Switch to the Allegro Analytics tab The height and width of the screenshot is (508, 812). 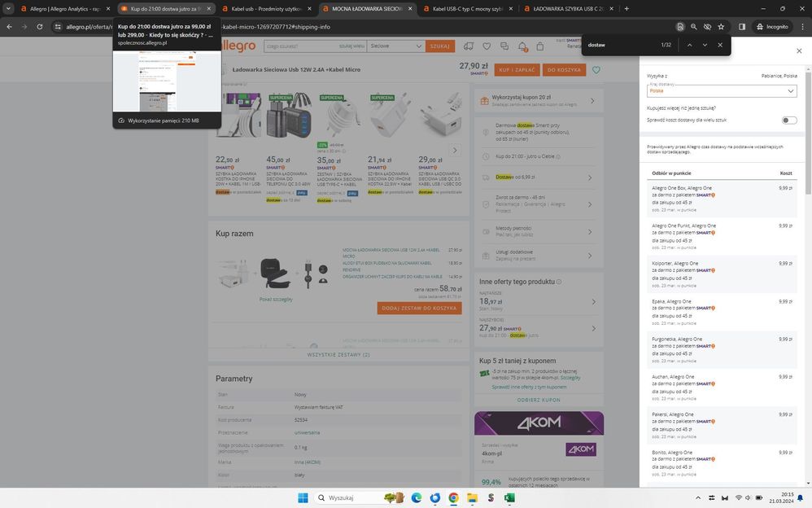(65, 8)
